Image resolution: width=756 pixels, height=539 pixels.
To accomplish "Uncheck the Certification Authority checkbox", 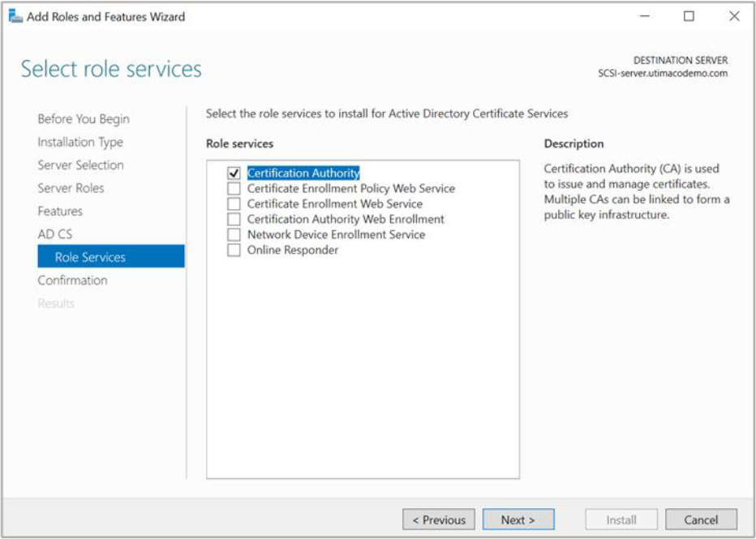I will 234,173.
